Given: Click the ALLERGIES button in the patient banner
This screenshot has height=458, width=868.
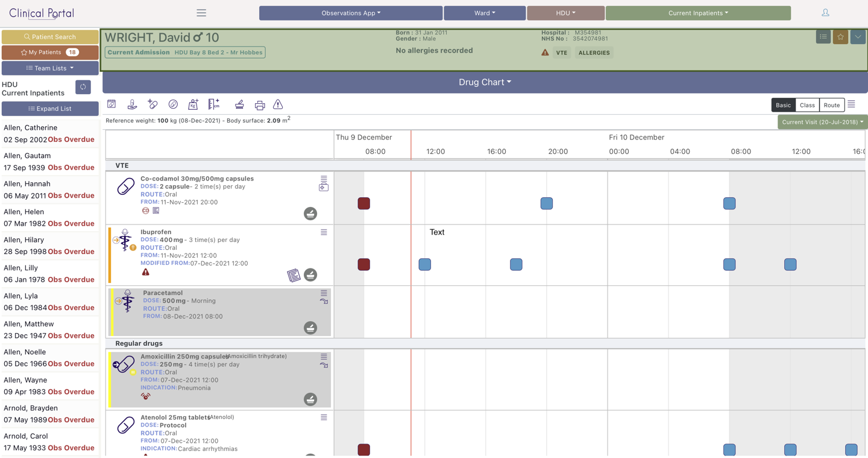Looking at the screenshot, I should (594, 53).
